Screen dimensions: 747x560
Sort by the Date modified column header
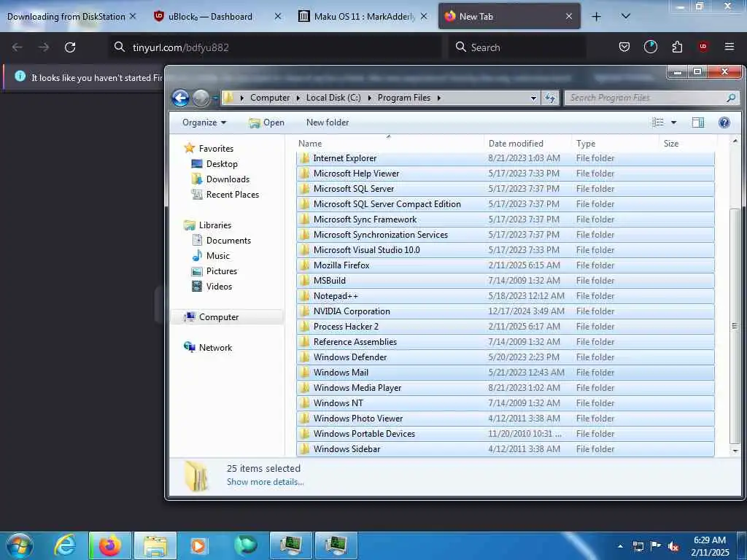(527, 144)
